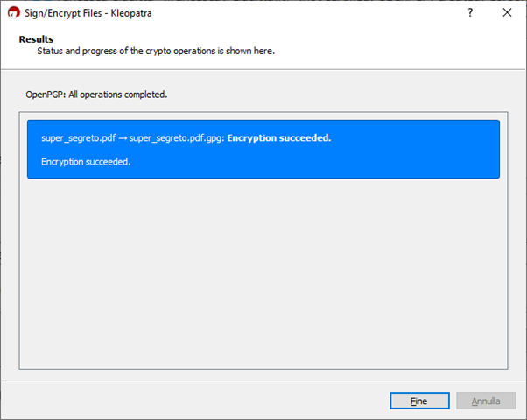
Task: Click the blank footer area left of Fine
Action: [x=193, y=401]
